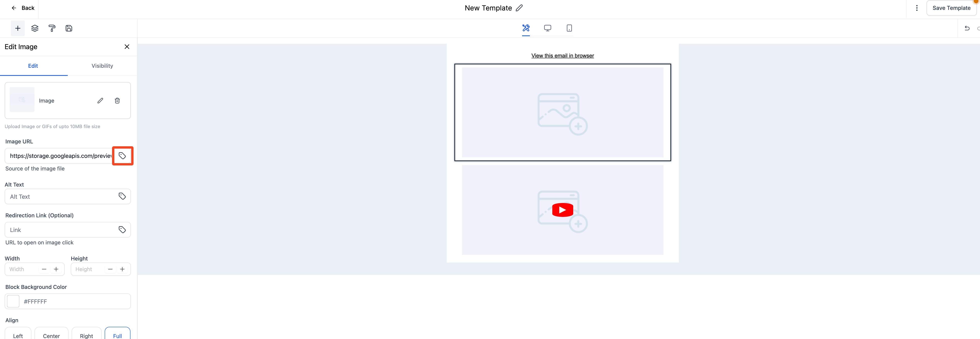Open the layers panel icon
This screenshot has height=339, width=980.
click(35, 28)
